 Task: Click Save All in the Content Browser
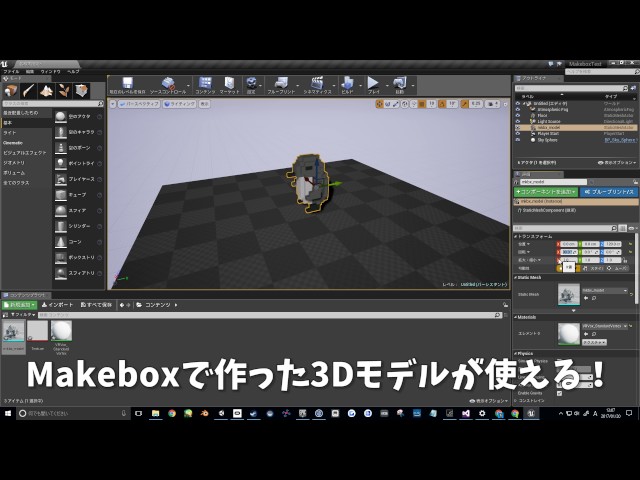tap(96, 305)
